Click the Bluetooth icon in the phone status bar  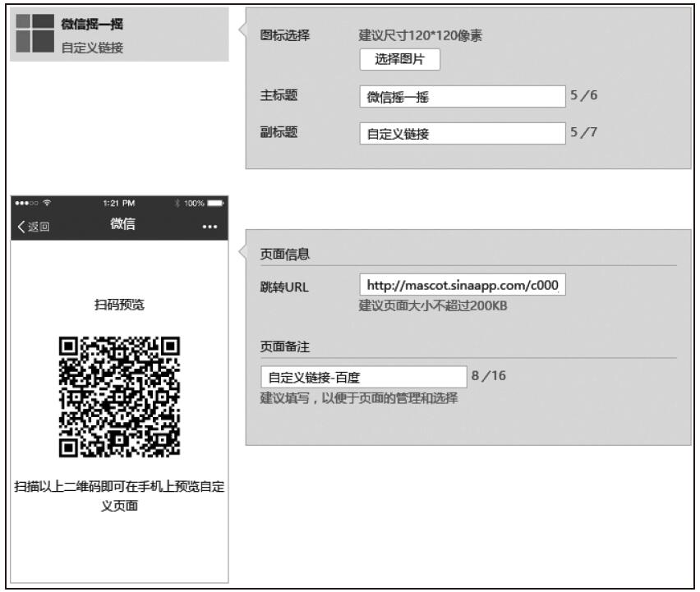pyautogui.click(x=179, y=203)
